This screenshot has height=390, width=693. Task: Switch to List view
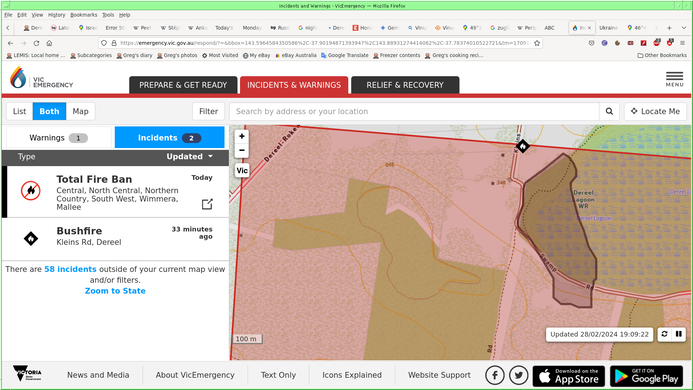[x=19, y=111]
